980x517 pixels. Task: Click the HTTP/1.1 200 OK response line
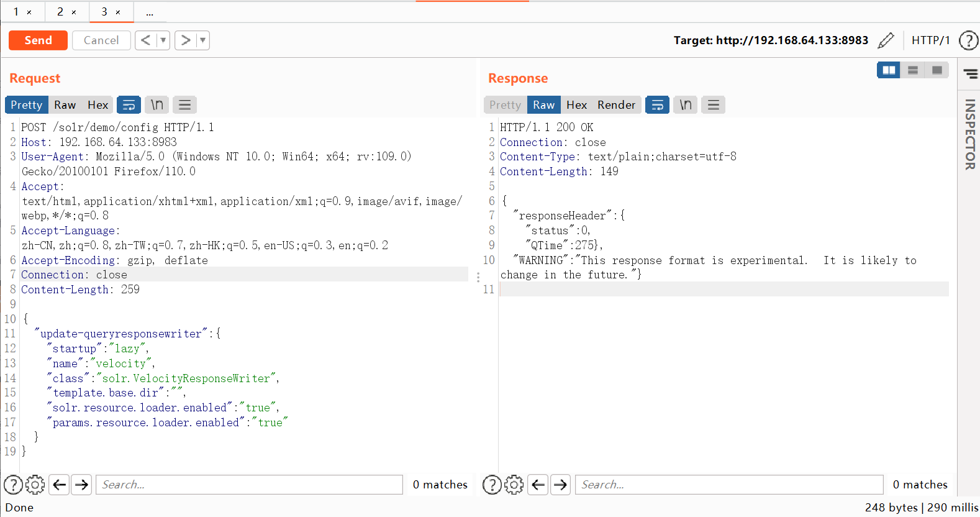547,127
